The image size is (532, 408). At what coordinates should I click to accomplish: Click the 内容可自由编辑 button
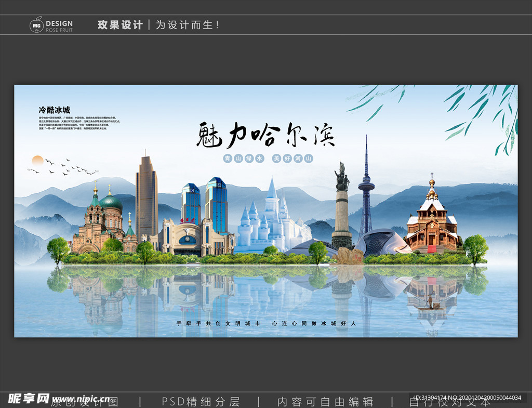tap(326, 401)
